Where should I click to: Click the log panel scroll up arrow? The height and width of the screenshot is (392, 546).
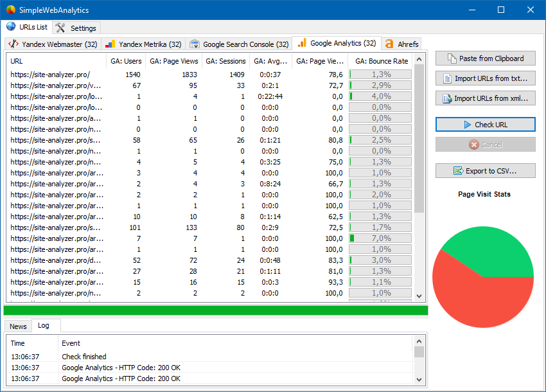[419, 341]
